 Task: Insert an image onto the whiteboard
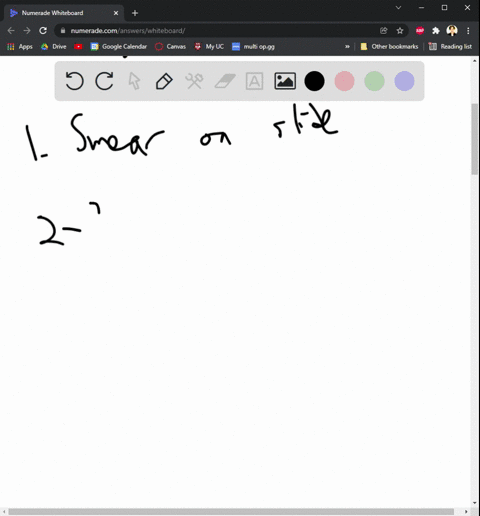(x=285, y=81)
